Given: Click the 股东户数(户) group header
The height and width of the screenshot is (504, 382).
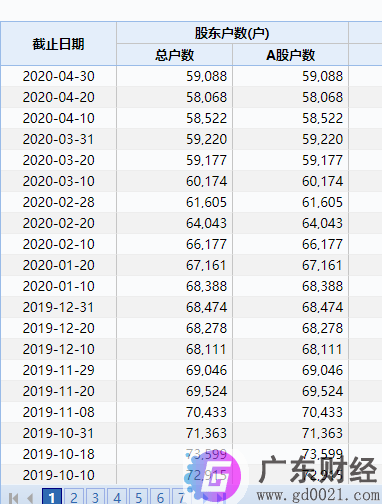Looking at the screenshot, I should (x=232, y=33).
